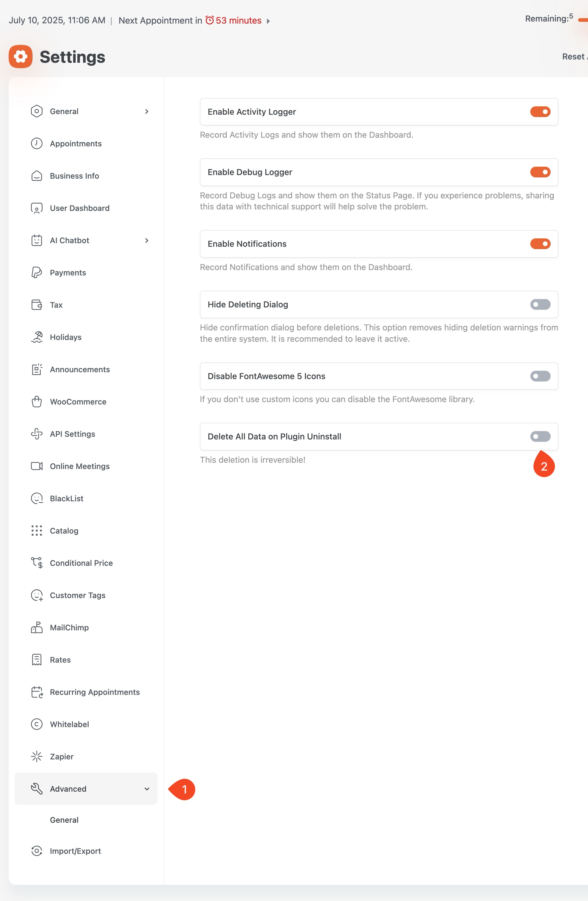This screenshot has width=588, height=901.
Task: Open Import/Export under Advanced
Action: 75,851
